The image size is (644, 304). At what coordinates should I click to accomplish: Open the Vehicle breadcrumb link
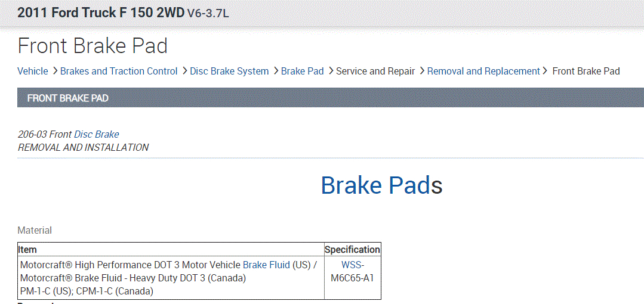[x=33, y=72]
